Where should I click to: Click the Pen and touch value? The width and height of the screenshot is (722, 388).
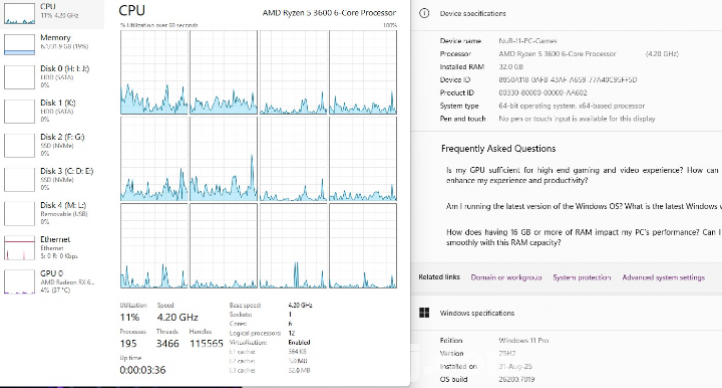point(577,119)
